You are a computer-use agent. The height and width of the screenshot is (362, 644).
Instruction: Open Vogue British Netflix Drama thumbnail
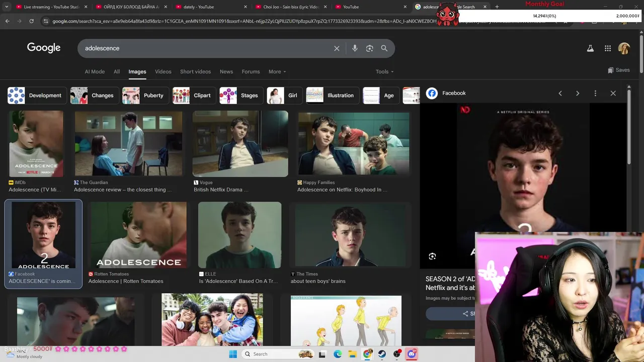click(x=240, y=144)
